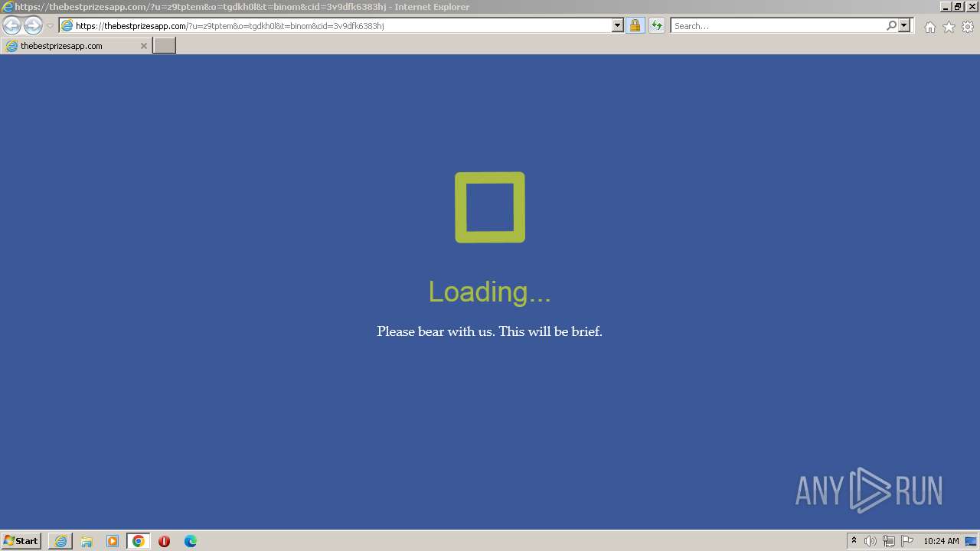Click the magnifier search icon
This screenshot has width=980, height=551.
(x=891, y=26)
